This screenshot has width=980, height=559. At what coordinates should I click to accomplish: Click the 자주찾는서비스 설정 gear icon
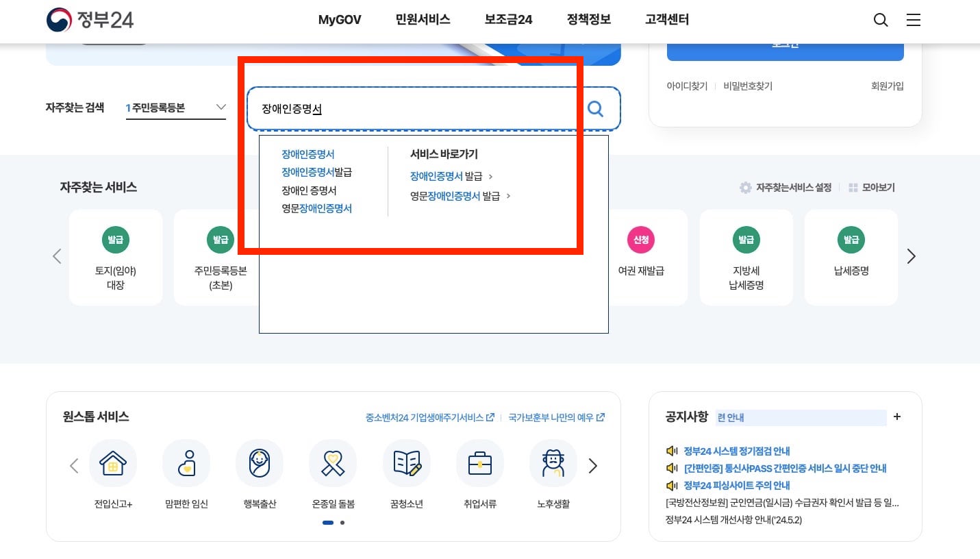[x=746, y=187]
